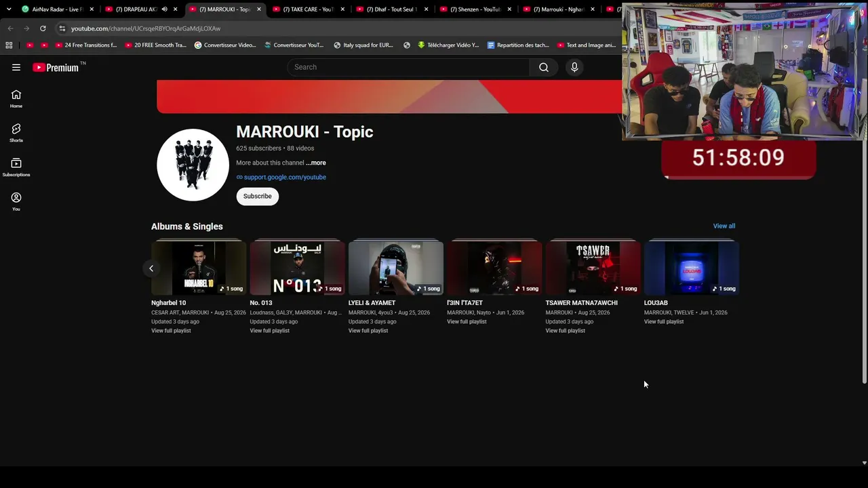The width and height of the screenshot is (868, 488).
Task: Click the MARROUKI channel avatar image
Action: (193, 165)
